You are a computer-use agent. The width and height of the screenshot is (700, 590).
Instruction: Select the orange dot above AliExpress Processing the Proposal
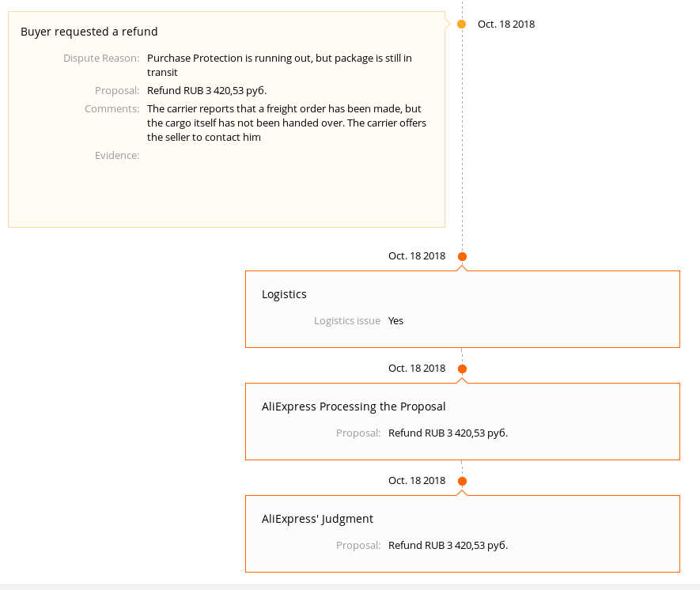(462, 369)
